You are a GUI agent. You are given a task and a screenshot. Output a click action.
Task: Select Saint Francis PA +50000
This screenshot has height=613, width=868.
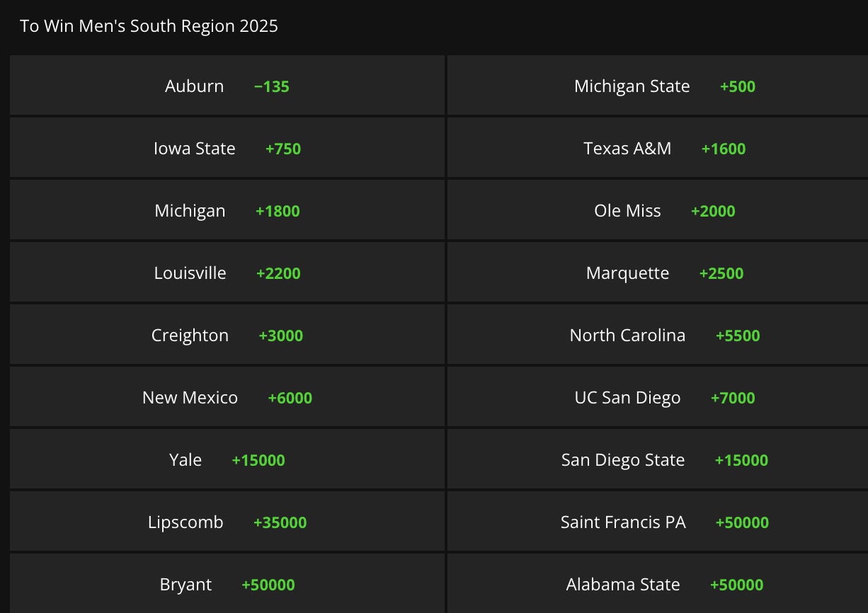pyautogui.click(x=664, y=522)
